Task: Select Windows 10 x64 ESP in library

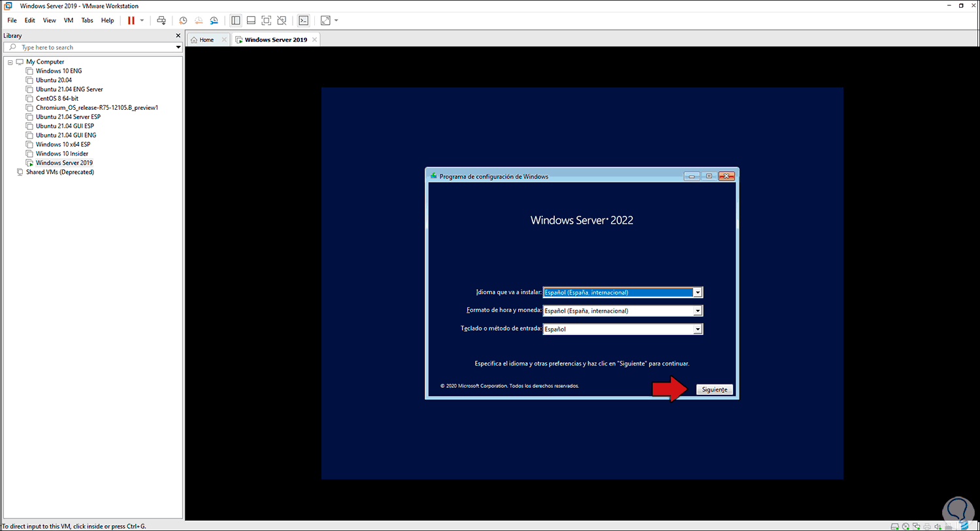Action: (x=63, y=144)
